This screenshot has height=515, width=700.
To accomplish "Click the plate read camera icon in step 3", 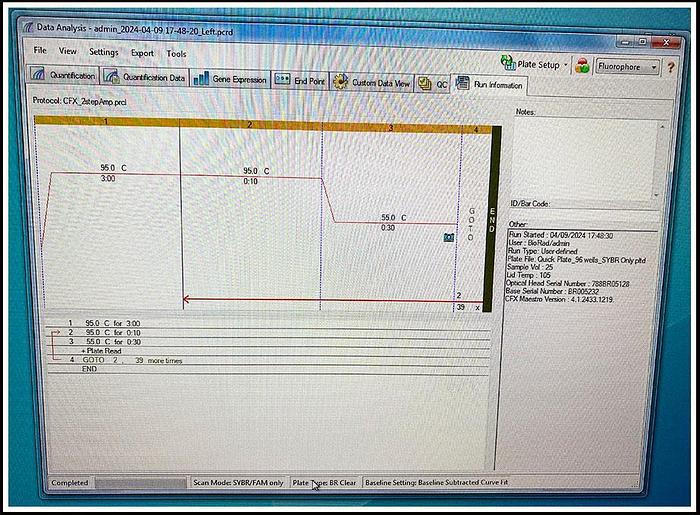I will 449,237.
